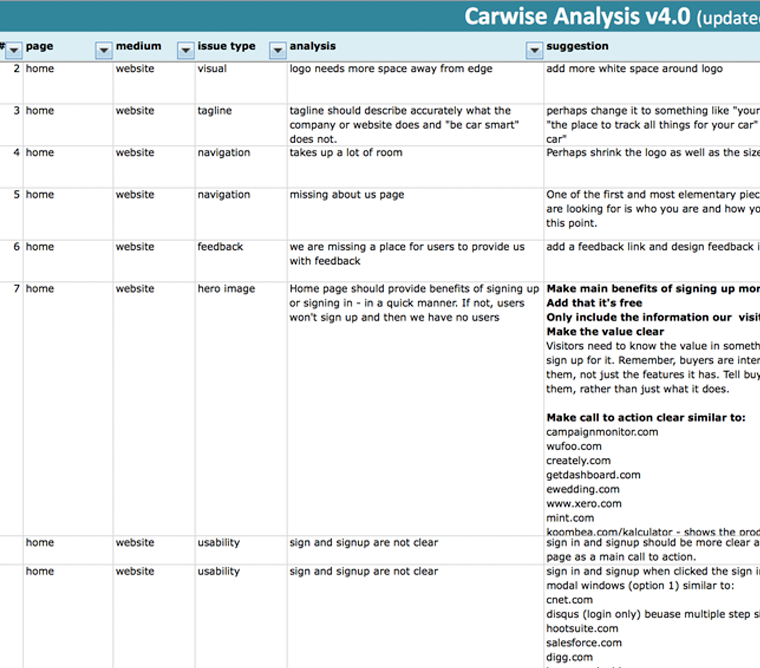Select 'navigation' in row 4
This screenshot has width=760, height=668.
[x=223, y=153]
